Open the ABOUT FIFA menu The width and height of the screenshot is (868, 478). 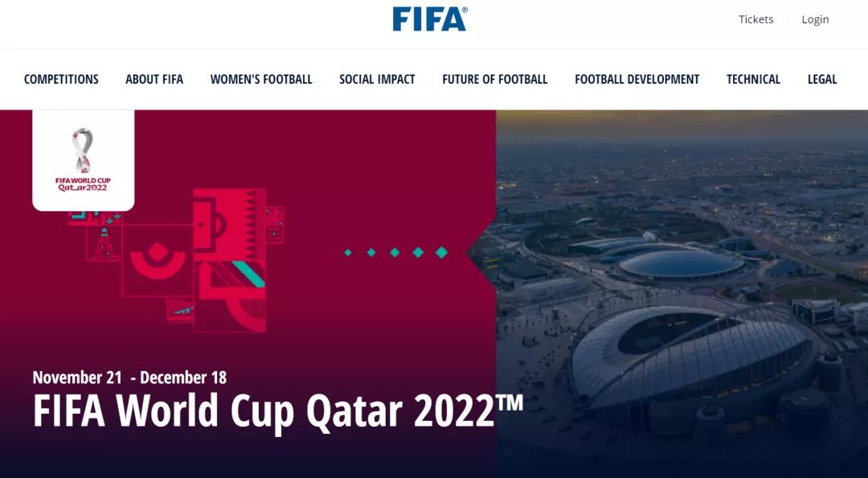coord(154,79)
